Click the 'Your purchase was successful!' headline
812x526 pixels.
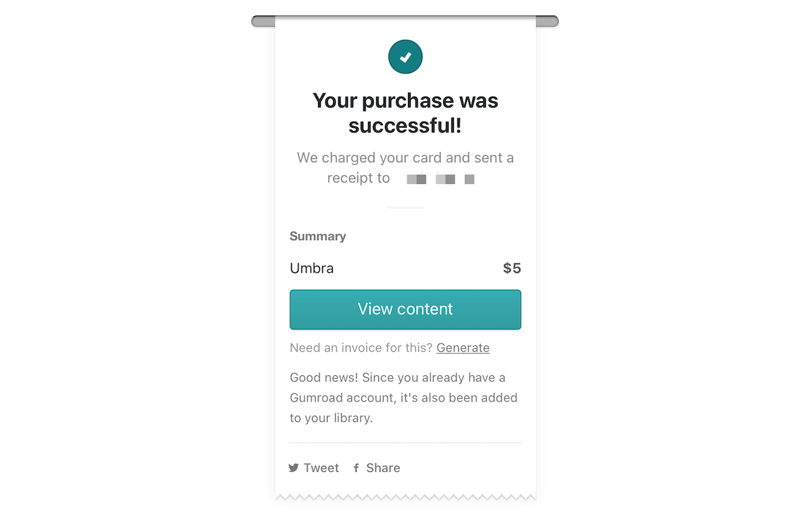coord(405,112)
